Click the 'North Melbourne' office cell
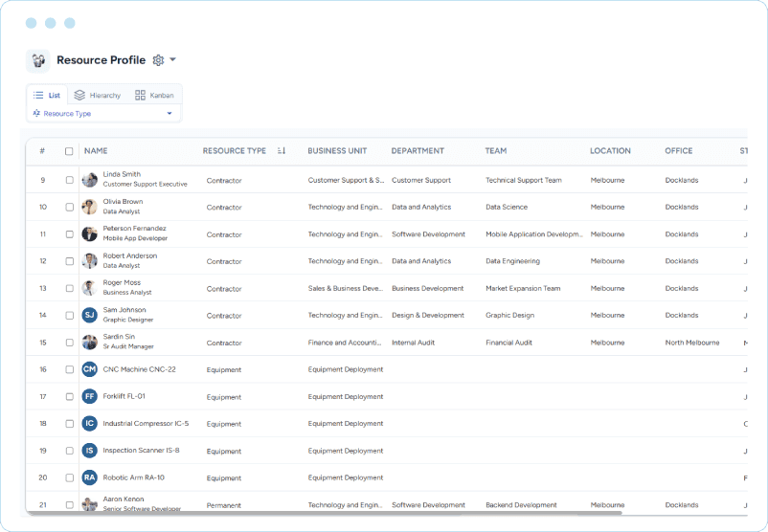Viewport: 768px width, 532px height. point(692,343)
